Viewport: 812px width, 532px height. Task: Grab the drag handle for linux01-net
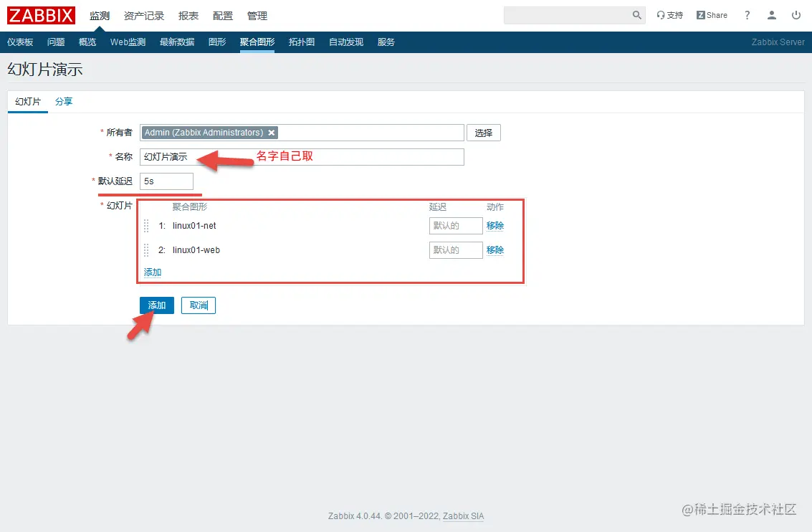pyautogui.click(x=146, y=225)
